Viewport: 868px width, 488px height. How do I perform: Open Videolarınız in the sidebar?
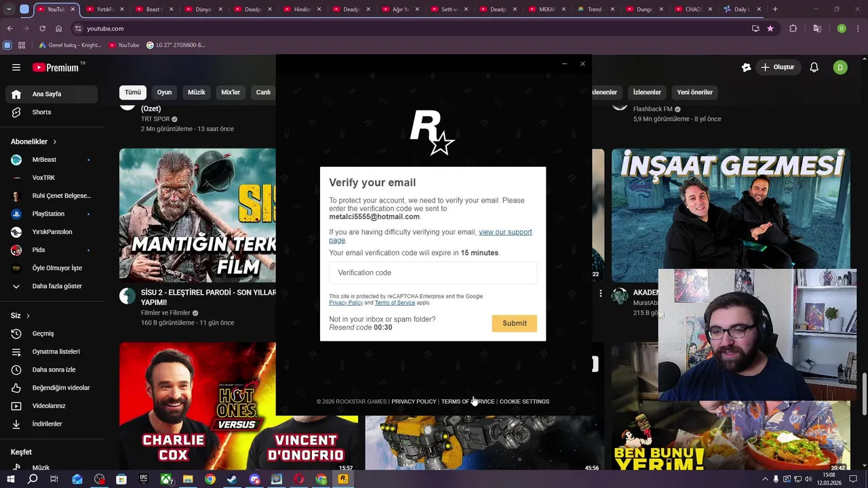(51, 406)
